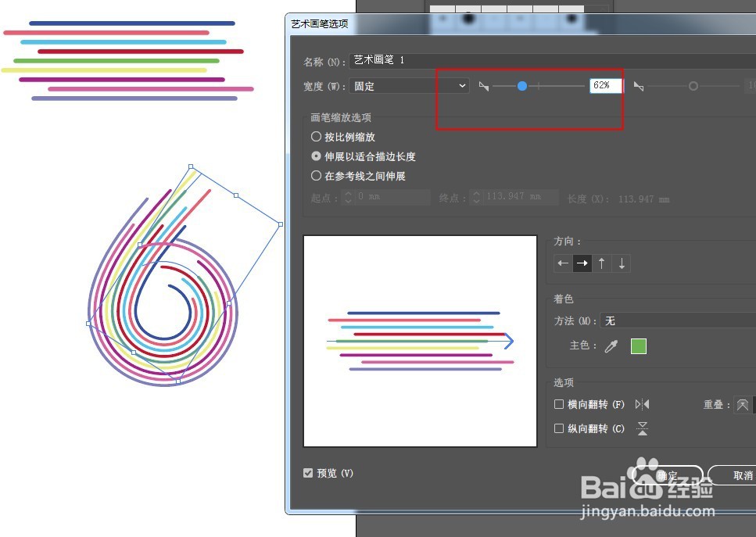
Task: Enable the 横向翻转 checkbox
Action: click(559, 404)
